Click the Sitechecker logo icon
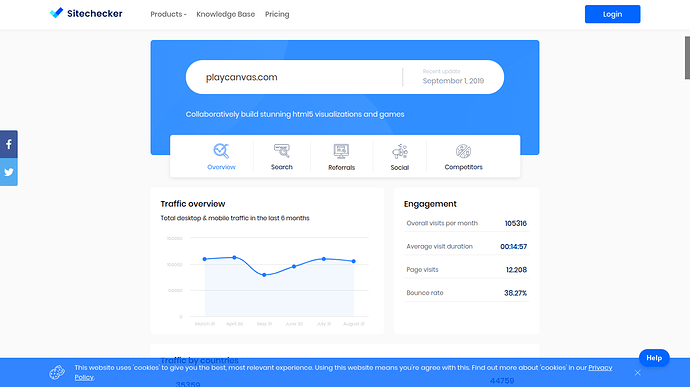The height and width of the screenshot is (387, 690). 56,13
